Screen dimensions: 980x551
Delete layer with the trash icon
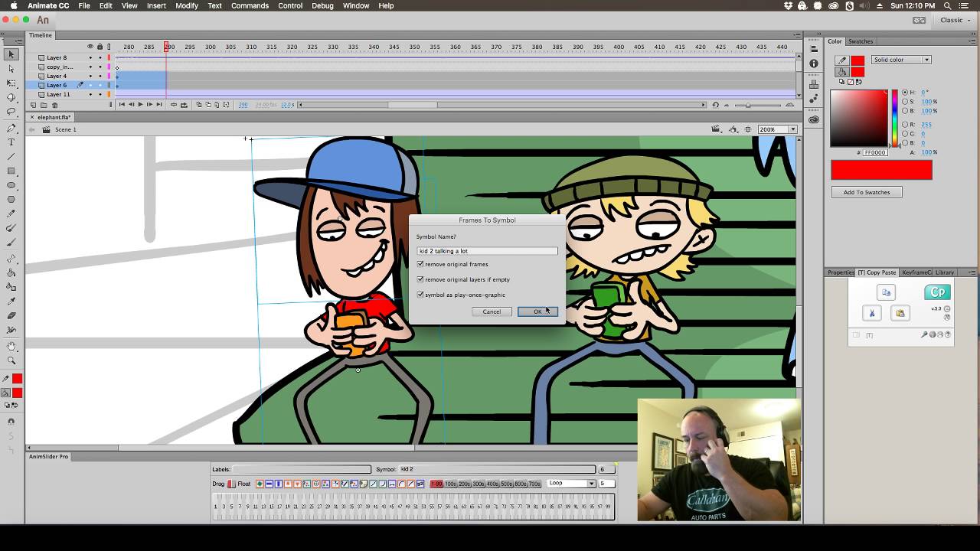point(54,105)
